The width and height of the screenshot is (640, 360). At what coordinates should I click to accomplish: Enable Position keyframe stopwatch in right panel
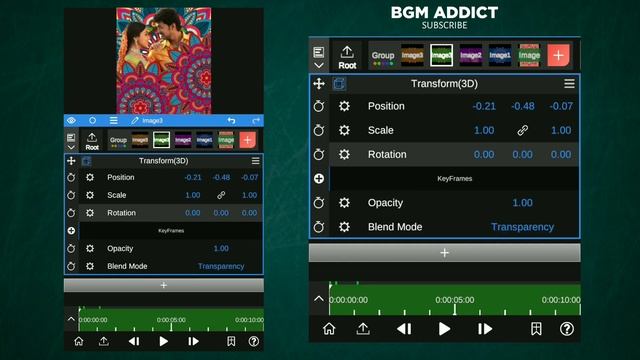tap(319, 106)
